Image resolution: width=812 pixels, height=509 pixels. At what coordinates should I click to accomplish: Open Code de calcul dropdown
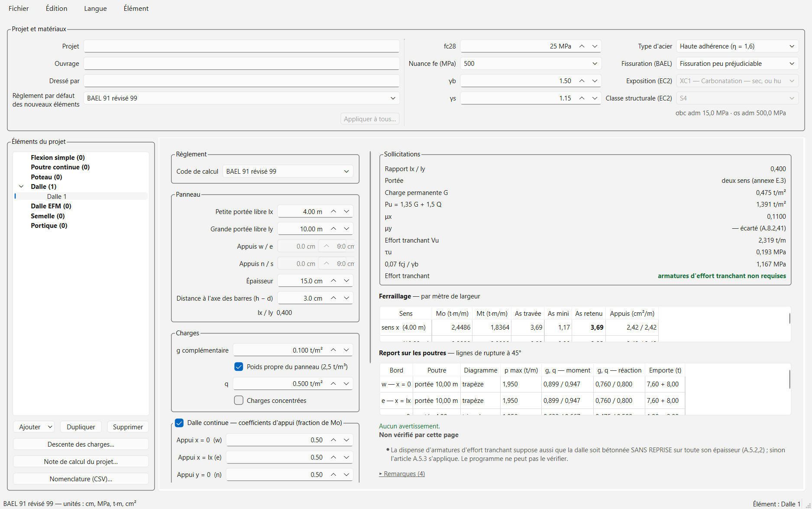point(288,172)
